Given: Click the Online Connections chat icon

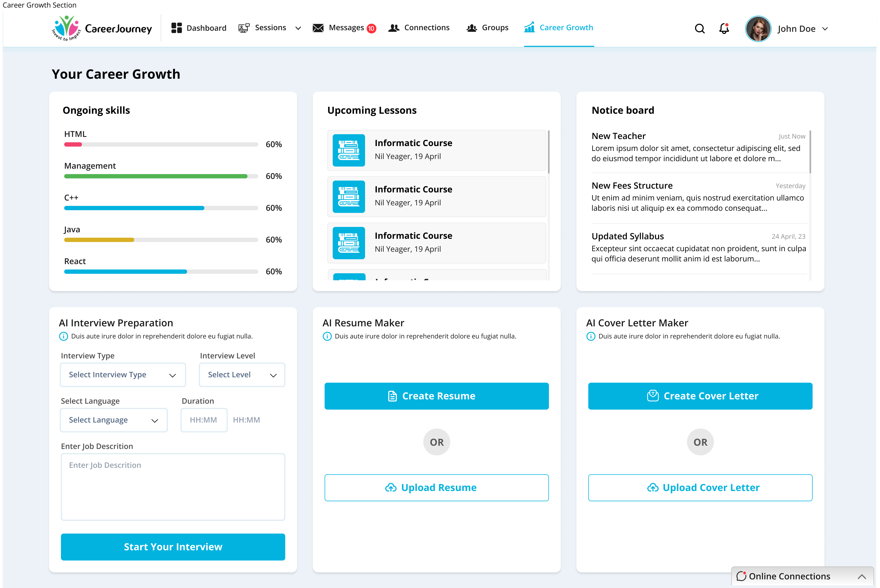Looking at the screenshot, I should [741, 576].
